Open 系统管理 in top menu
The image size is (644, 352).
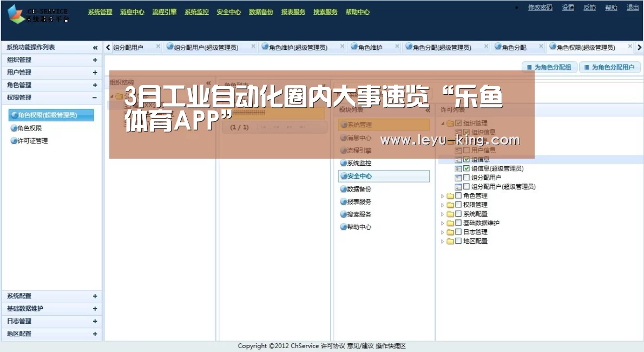click(x=100, y=12)
